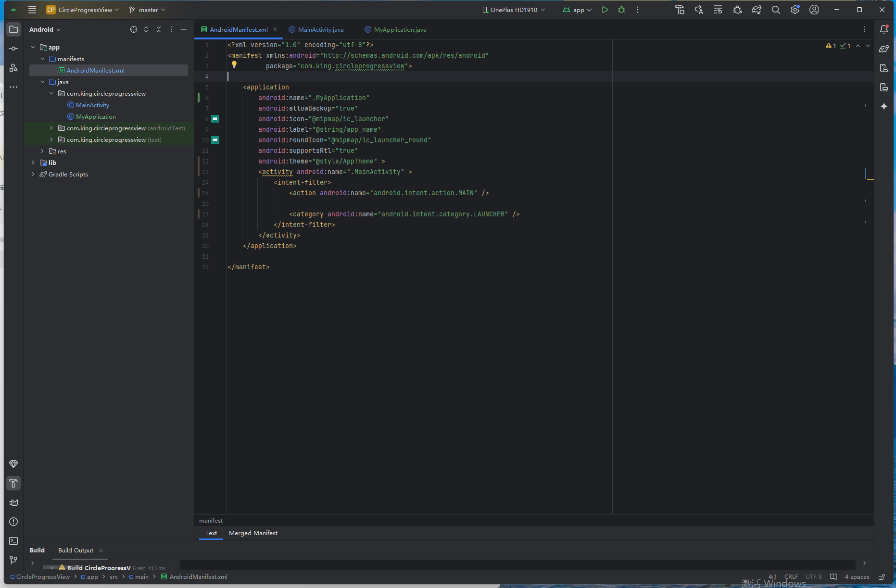Collapse the java folder
This screenshot has height=588, width=896.
(x=42, y=82)
